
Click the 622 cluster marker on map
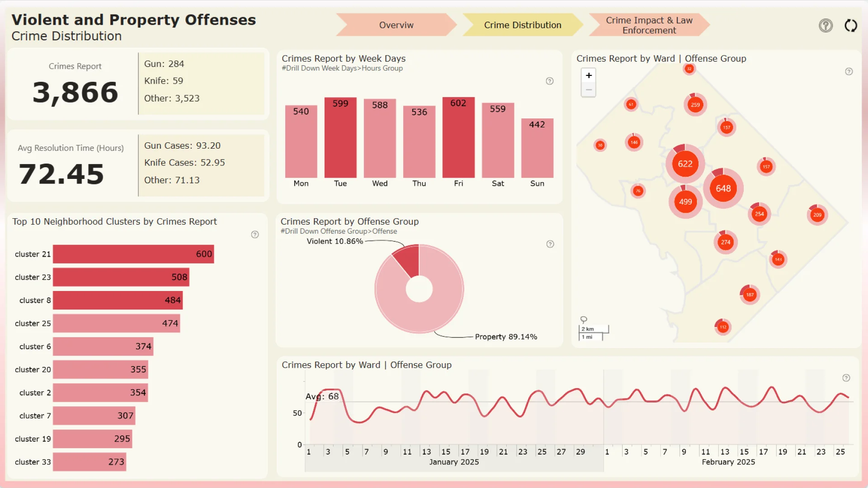pos(685,164)
